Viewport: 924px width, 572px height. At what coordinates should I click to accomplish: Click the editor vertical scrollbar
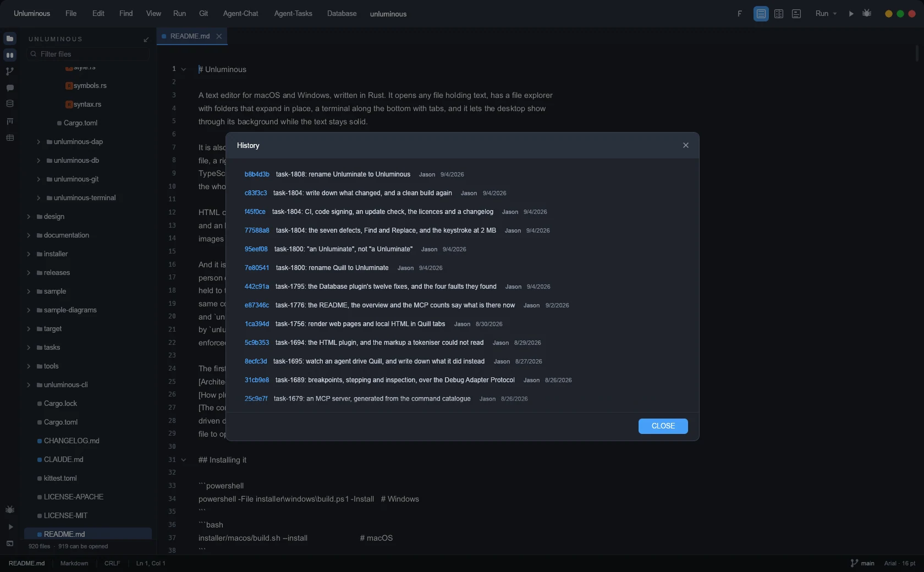pyautogui.click(x=917, y=54)
